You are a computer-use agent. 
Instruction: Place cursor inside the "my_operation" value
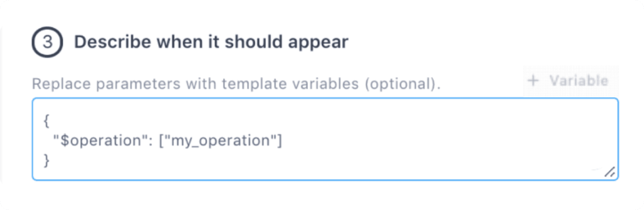pyautogui.click(x=220, y=141)
